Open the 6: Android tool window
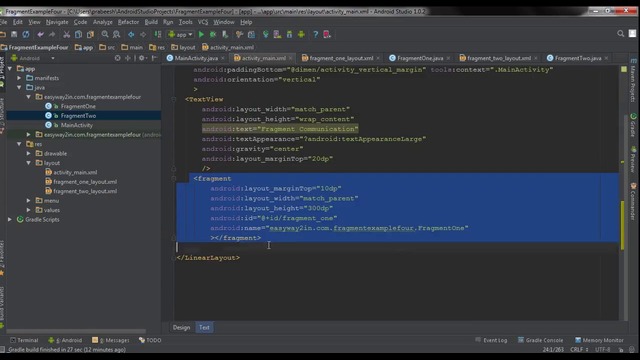 tap(65, 340)
